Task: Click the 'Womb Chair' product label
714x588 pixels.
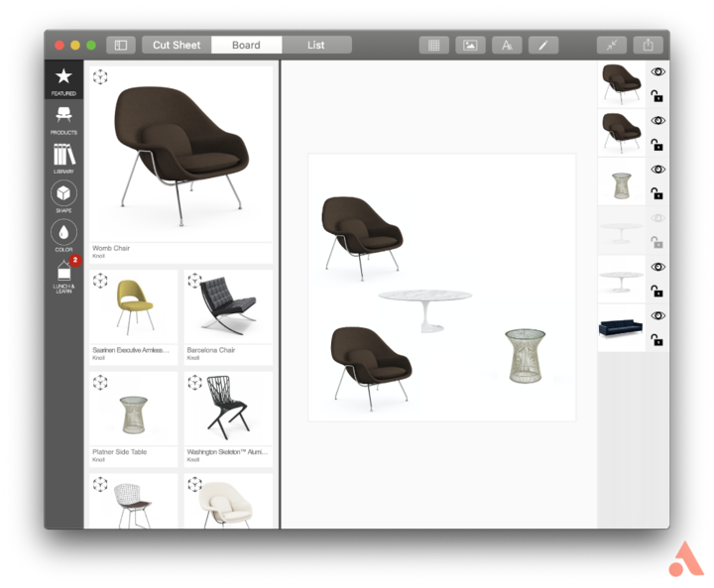Action: [x=111, y=248]
